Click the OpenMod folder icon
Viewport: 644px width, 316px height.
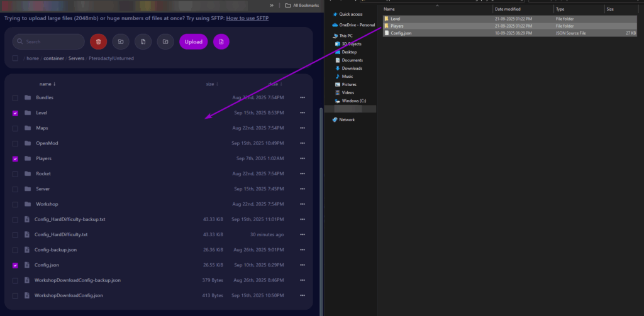(x=28, y=143)
